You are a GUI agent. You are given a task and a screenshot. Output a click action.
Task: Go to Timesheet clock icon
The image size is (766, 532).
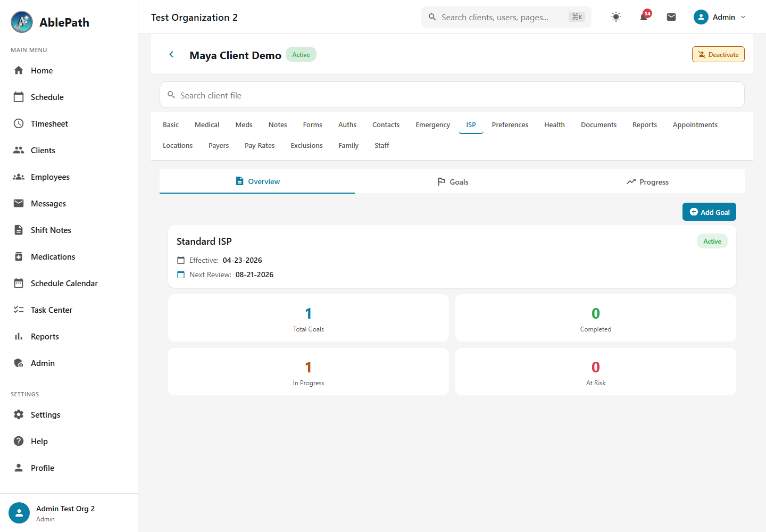[19, 123]
